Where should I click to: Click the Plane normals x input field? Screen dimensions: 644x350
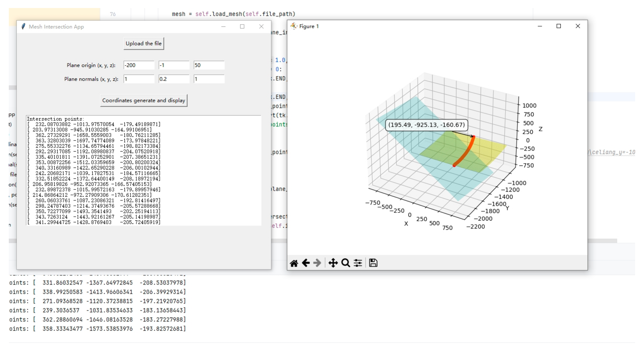pos(139,79)
